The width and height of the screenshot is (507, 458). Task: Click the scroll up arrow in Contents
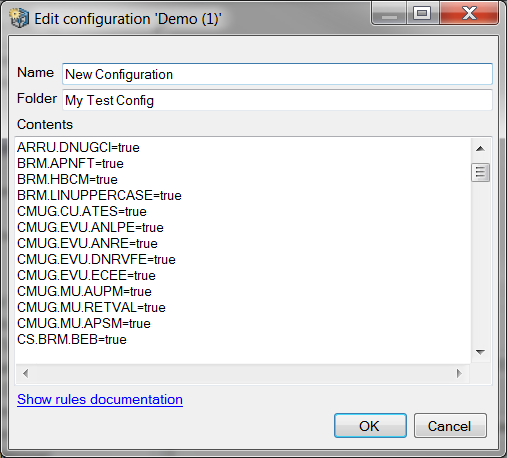coord(480,149)
